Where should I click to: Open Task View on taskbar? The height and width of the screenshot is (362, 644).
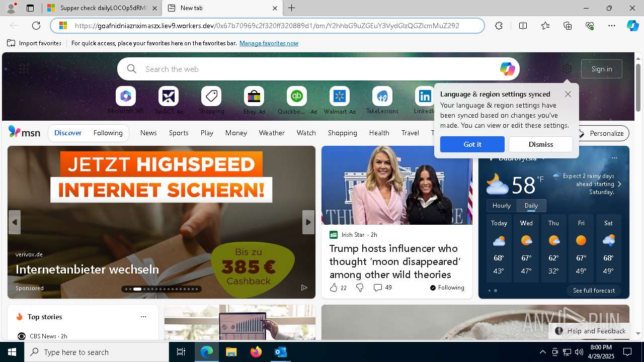click(181, 352)
